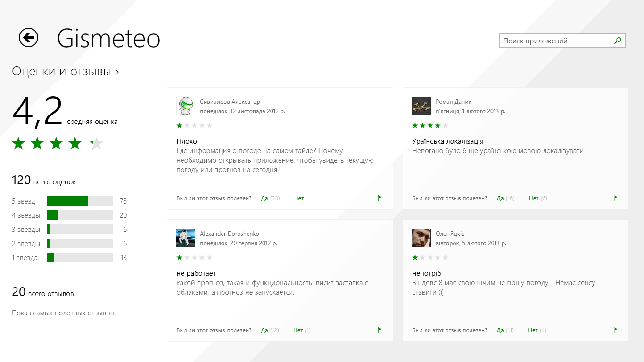
Task: Open Сивилиров Александр's avatar
Action: point(186,106)
